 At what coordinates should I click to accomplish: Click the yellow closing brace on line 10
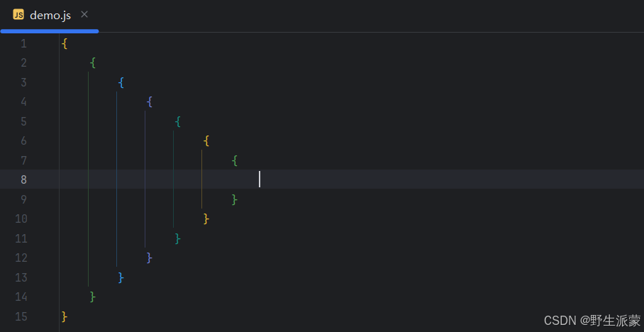point(206,219)
